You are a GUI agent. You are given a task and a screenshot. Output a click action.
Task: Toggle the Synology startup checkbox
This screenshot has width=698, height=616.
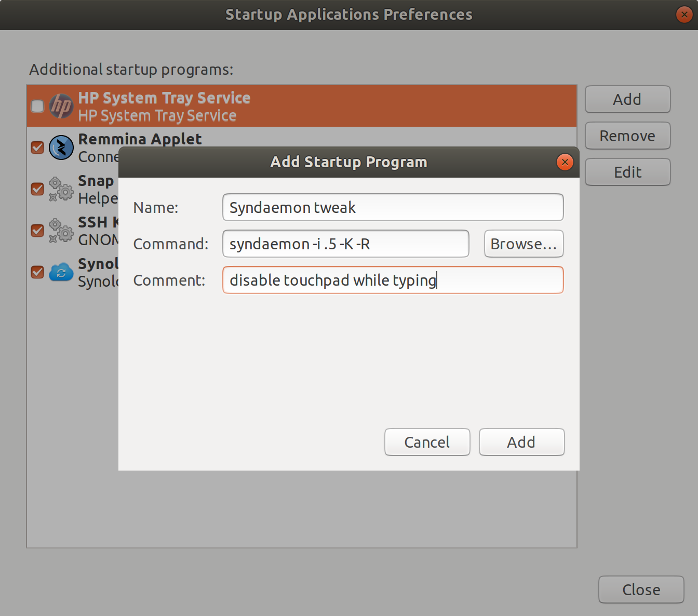point(37,272)
